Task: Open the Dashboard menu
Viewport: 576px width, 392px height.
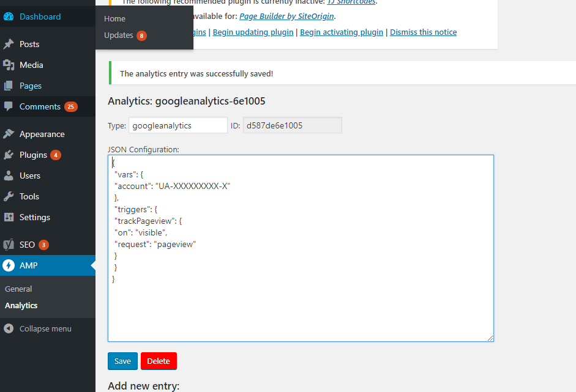Action: (x=48, y=17)
